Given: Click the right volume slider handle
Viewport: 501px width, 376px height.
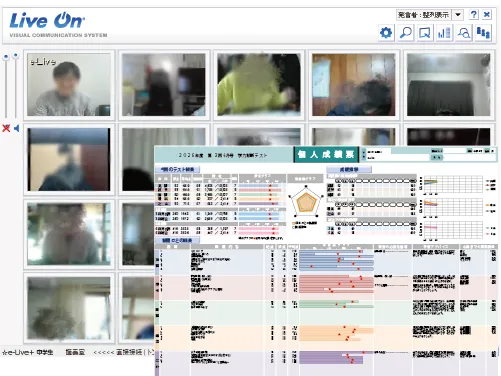Looking at the screenshot, I should click(16, 56).
